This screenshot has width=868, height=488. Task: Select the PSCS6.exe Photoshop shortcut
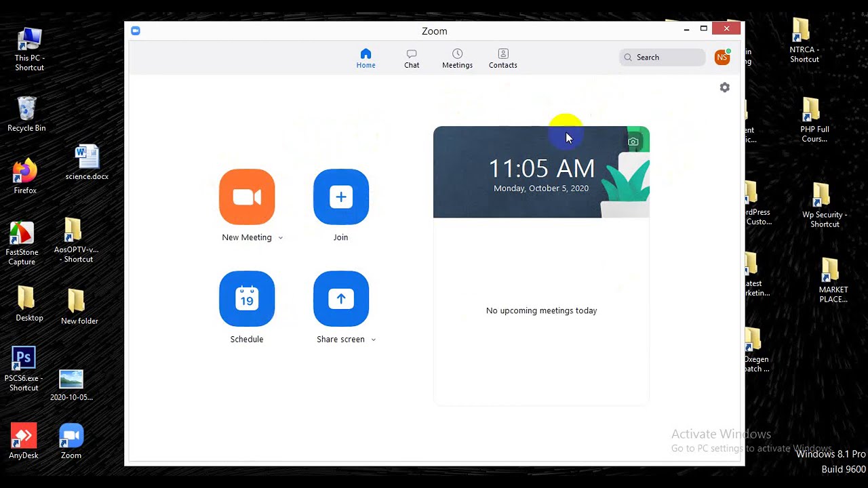tap(24, 369)
